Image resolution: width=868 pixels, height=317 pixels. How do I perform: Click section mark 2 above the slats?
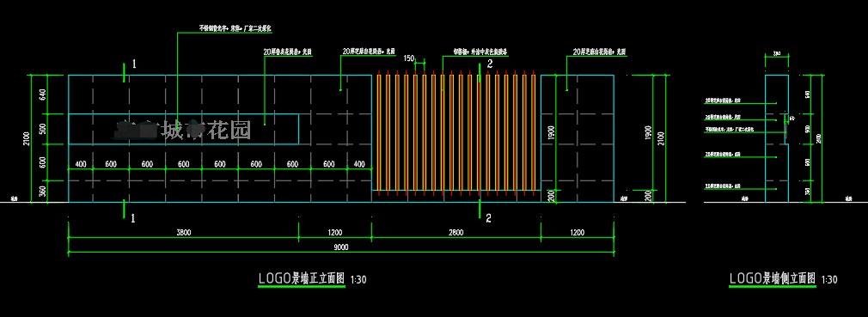click(x=489, y=64)
